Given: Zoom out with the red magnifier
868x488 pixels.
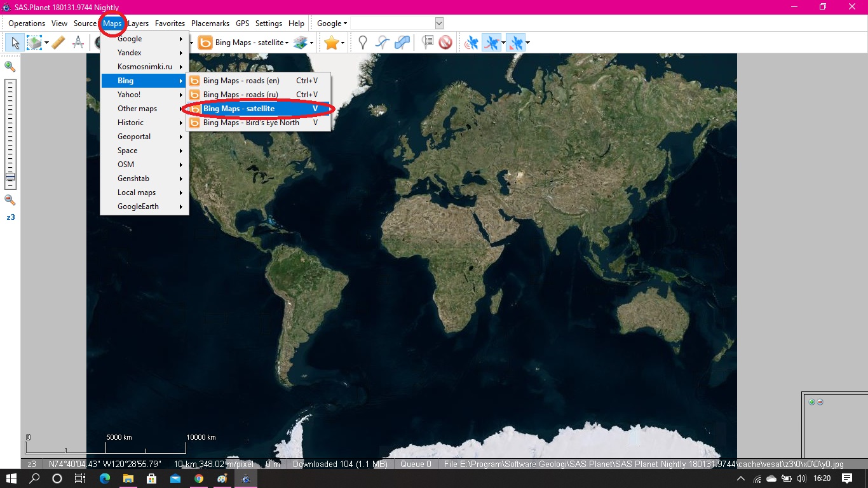Looking at the screenshot, I should click(10, 200).
